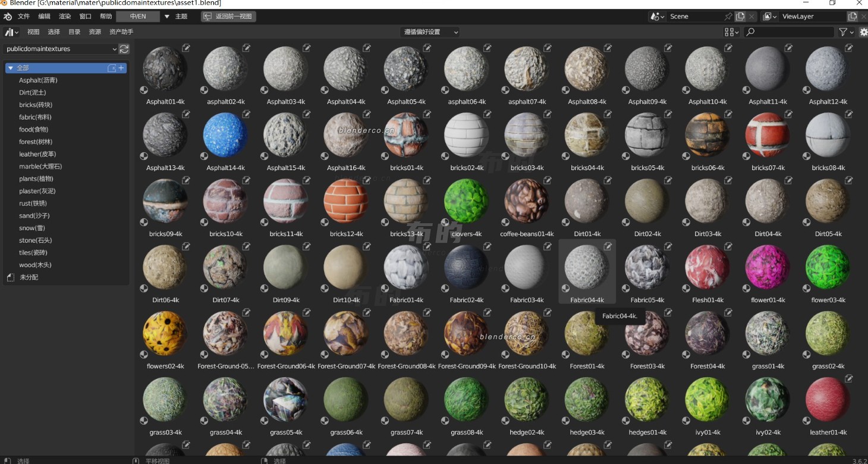The image size is (868, 464).
Task: Toggle the gear settings region icon
Action: click(863, 32)
